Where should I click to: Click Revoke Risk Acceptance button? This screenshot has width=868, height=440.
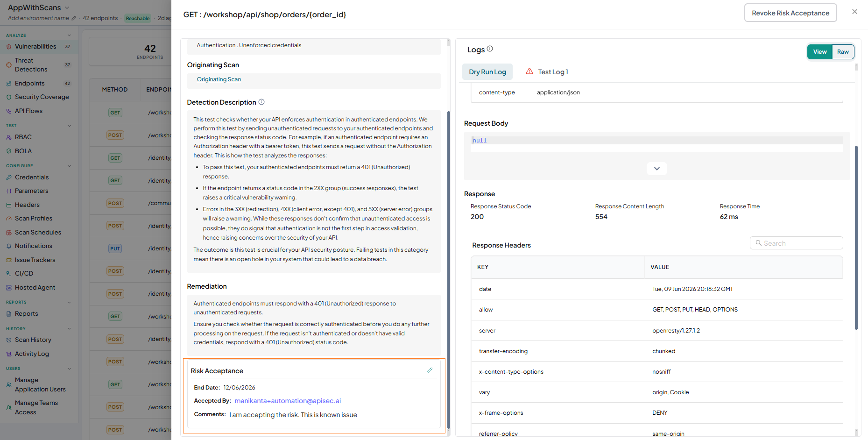coord(790,13)
